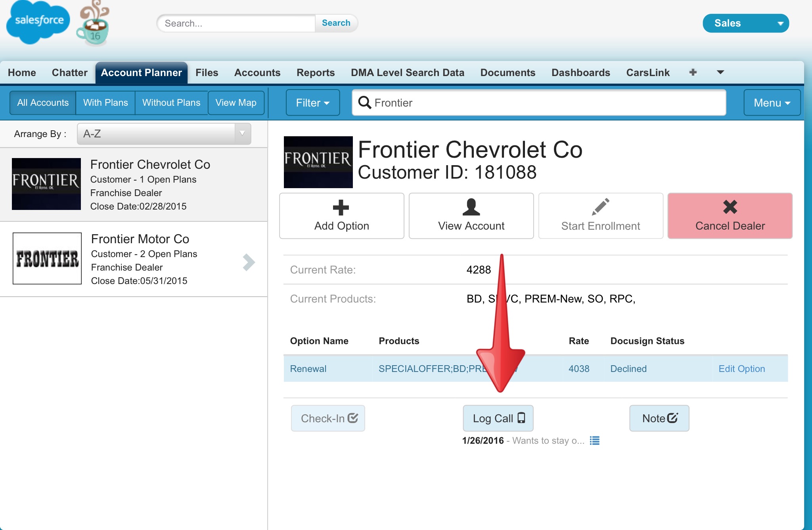The height and width of the screenshot is (530, 812).
Task: Click the Edit Option link
Action: tap(741, 369)
